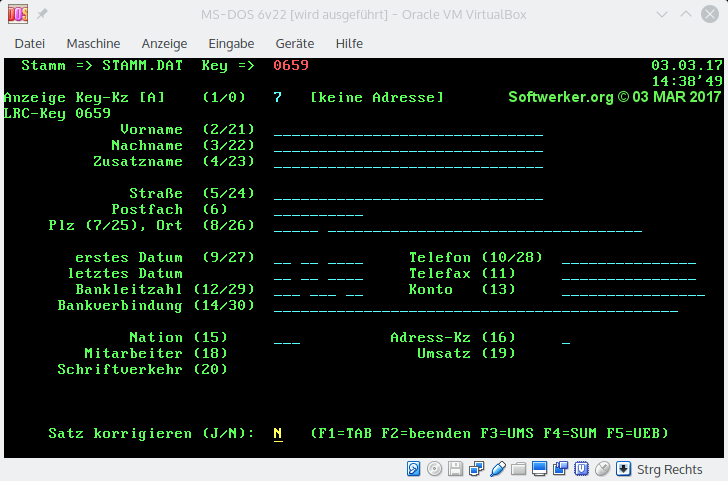This screenshot has width=728, height=481.
Task: Open the Geräte menu
Action: click(295, 44)
